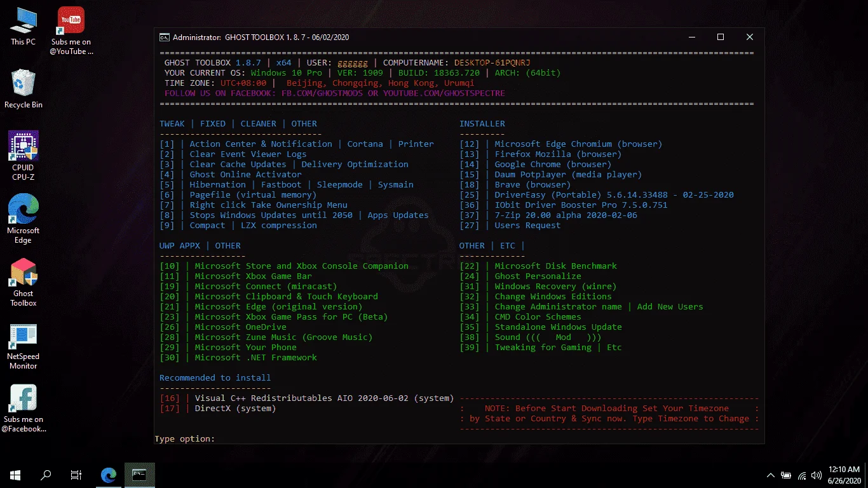Screen dimensions: 868x488
Task: Click the Microsoft Clipboard & Touch Keyboard line
Action: click(269, 297)
